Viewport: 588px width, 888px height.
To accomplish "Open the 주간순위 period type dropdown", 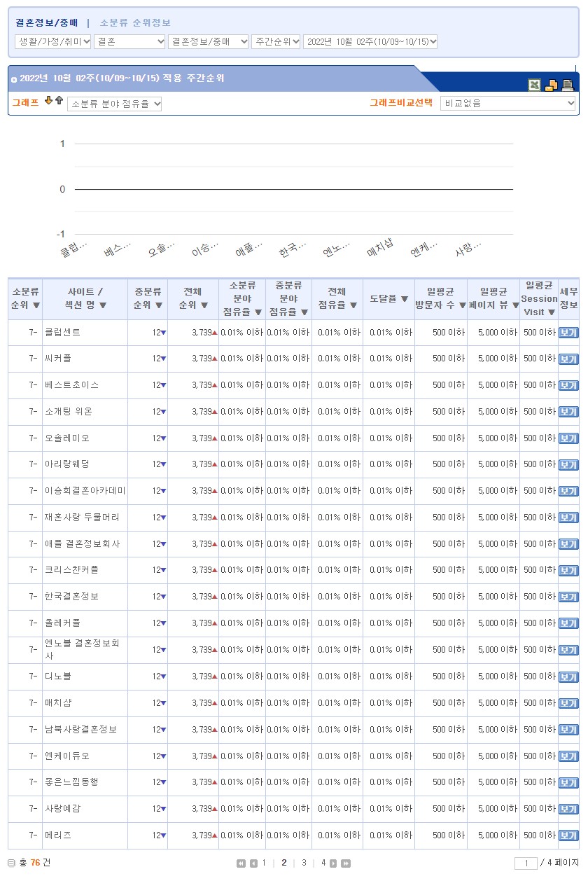I will click(276, 41).
